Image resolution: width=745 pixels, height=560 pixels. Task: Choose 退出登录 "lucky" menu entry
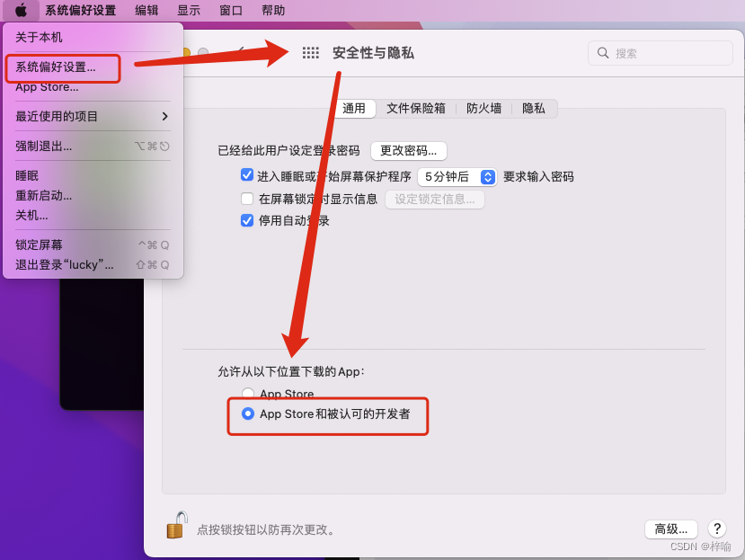click(93, 265)
